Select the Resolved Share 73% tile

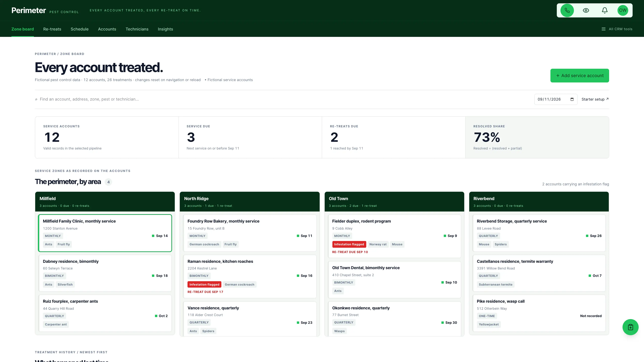[x=537, y=137]
